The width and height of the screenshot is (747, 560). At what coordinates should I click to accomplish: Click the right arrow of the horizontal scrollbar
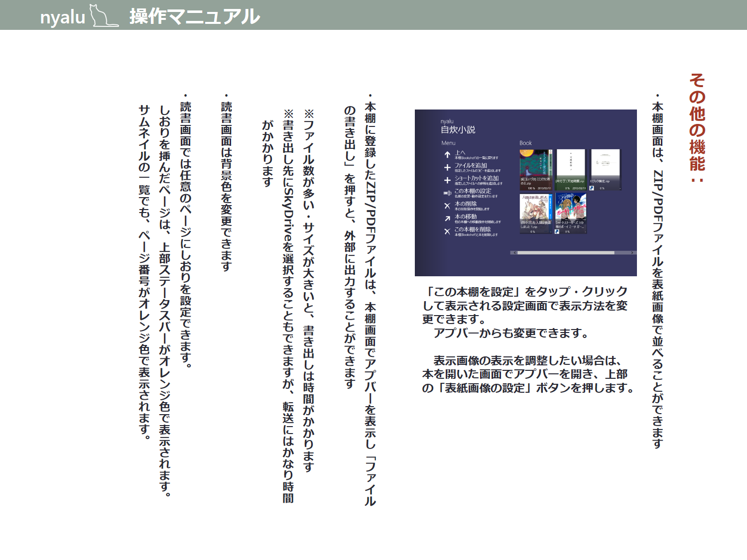coord(632,253)
